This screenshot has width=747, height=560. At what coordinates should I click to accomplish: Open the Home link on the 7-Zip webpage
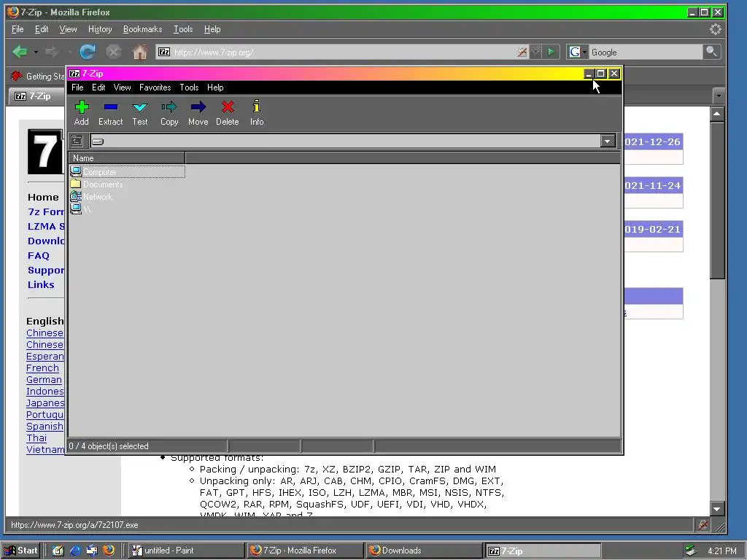tap(43, 197)
